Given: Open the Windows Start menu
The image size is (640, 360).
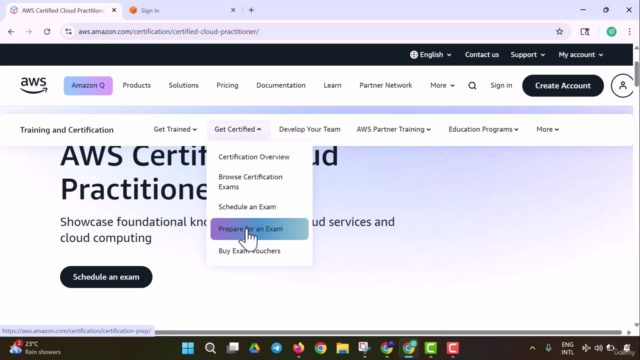Looking at the screenshot, I should point(188,348).
